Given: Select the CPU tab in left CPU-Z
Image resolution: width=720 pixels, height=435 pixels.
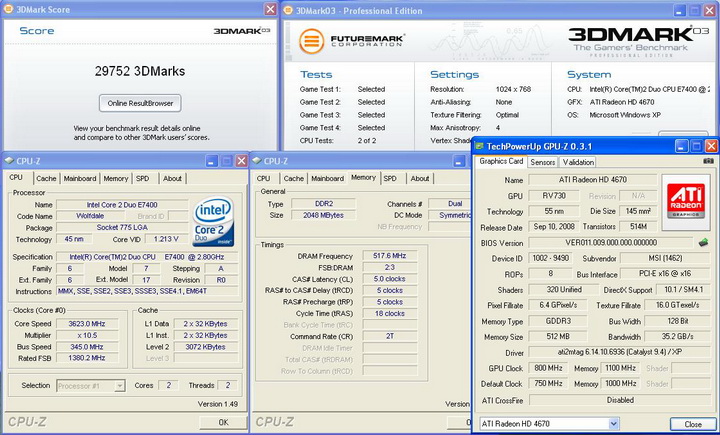Looking at the screenshot, I should click(16, 177).
